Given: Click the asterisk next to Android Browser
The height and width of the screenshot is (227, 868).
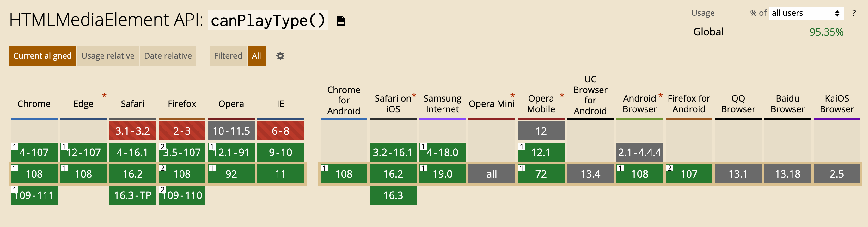Looking at the screenshot, I should [x=660, y=96].
